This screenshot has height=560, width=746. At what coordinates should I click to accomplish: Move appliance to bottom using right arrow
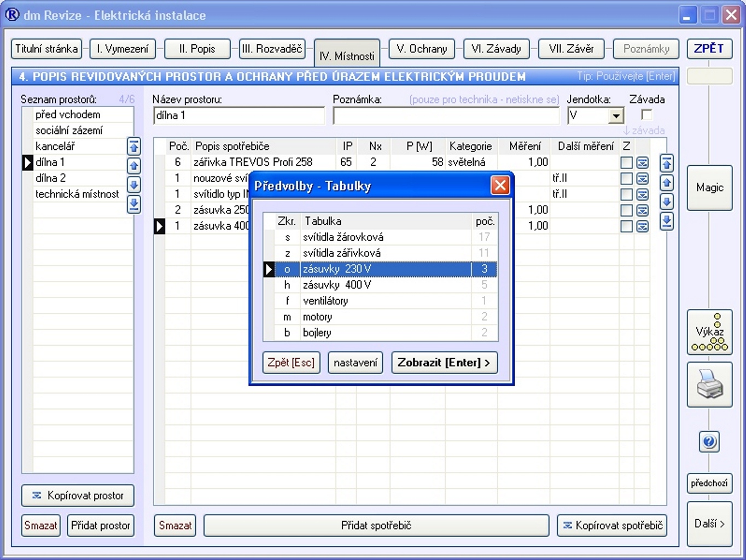coord(666,221)
